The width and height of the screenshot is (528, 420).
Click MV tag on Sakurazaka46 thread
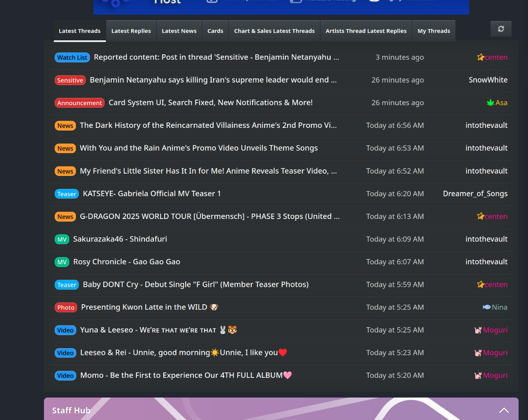pyautogui.click(x=62, y=240)
